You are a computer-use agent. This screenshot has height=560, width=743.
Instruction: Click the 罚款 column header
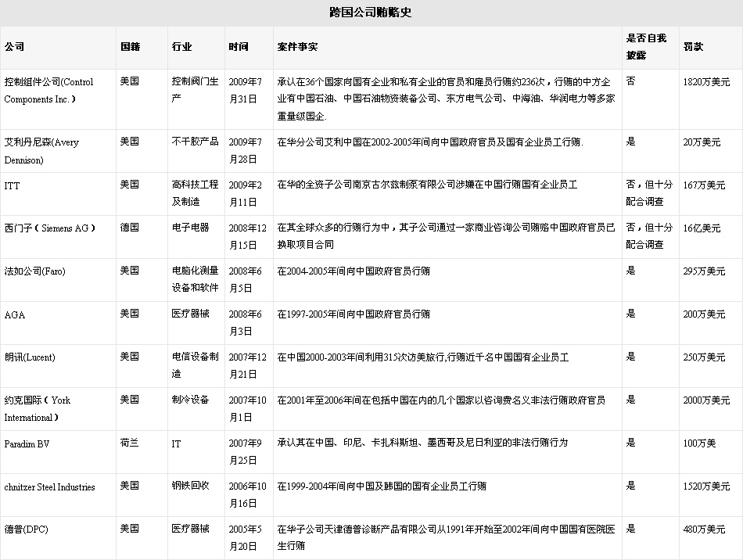tap(693, 47)
